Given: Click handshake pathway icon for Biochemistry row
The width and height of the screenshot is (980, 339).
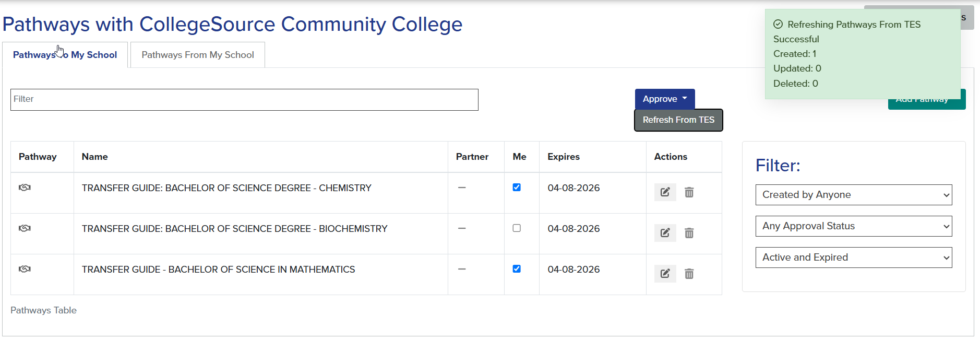Looking at the screenshot, I should [x=25, y=228].
